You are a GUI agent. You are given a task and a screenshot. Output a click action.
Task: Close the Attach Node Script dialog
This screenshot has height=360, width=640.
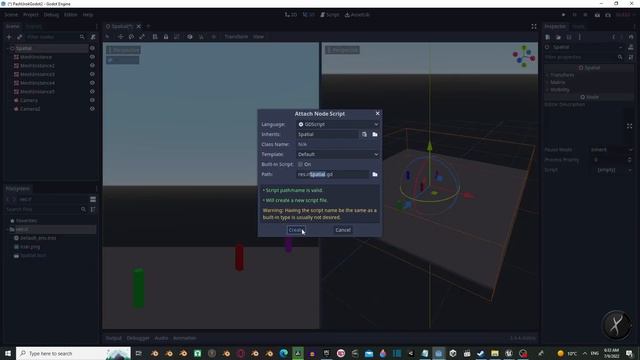tap(377, 113)
